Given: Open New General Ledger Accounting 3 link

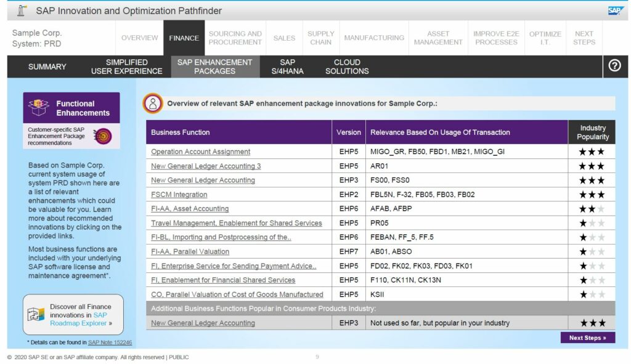Looking at the screenshot, I should 206,166.
